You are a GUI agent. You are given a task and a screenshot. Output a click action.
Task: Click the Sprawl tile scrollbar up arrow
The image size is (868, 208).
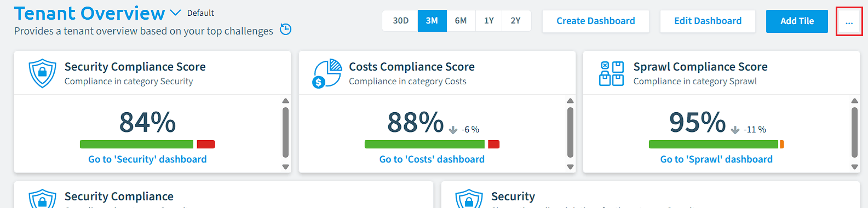(x=854, y=101)
